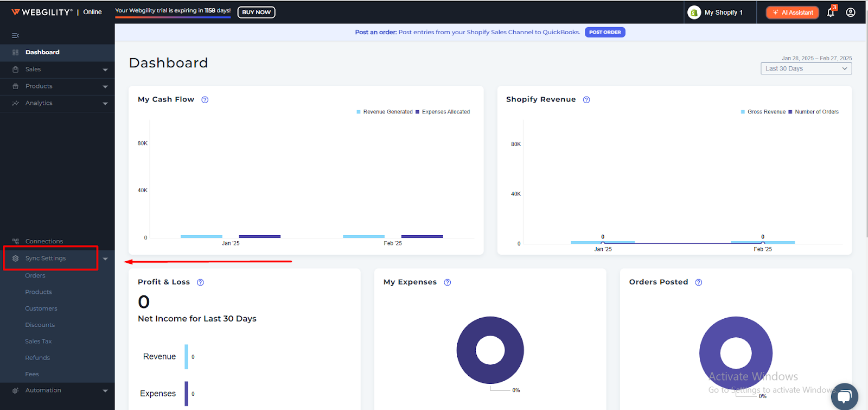Open Sales Tax under Sync Settings

[39, 342]
